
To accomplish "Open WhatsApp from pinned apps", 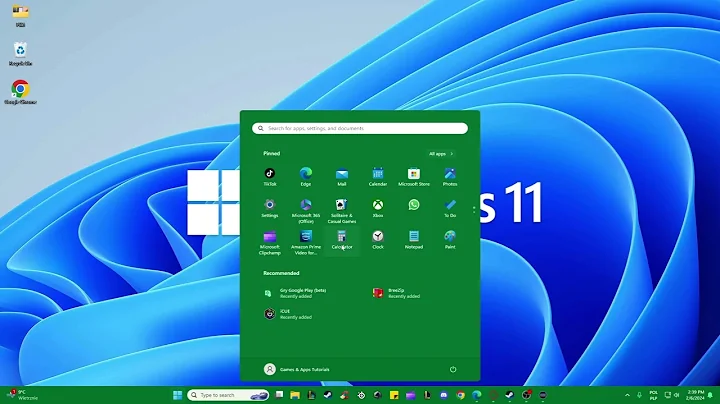I will [x=414, y=205].
